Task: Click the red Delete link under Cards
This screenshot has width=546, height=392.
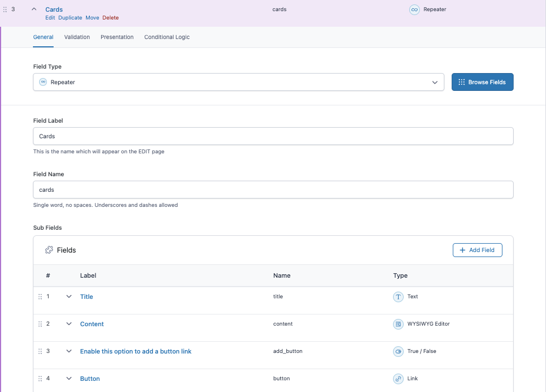Action: coord(111,18)
